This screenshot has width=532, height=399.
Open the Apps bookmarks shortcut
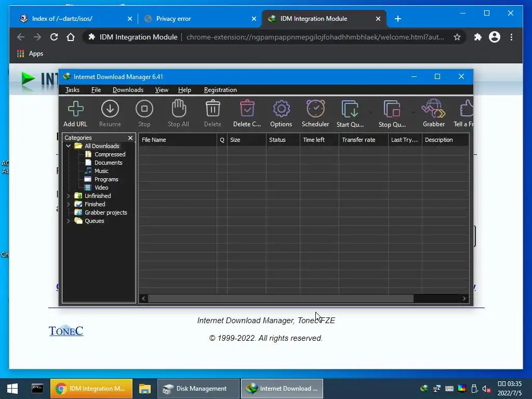(x=30, y=54)
